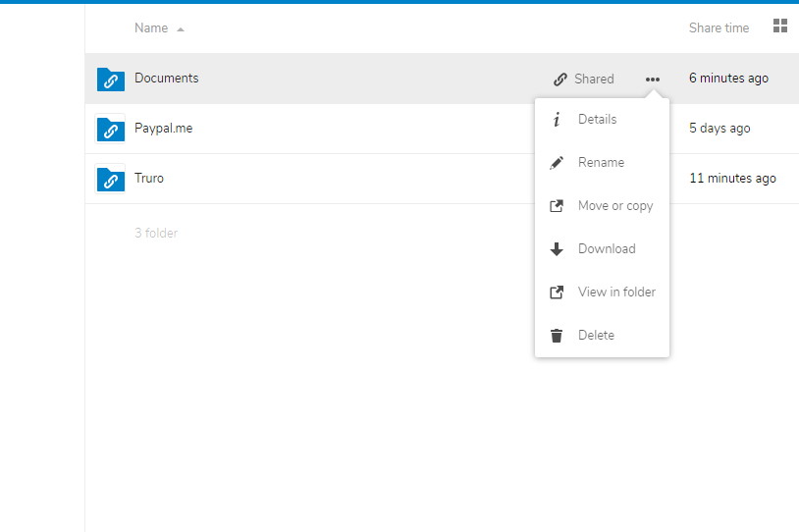Click the '3 folder' summary text
799x532 pixels.
tap(156, 233)
